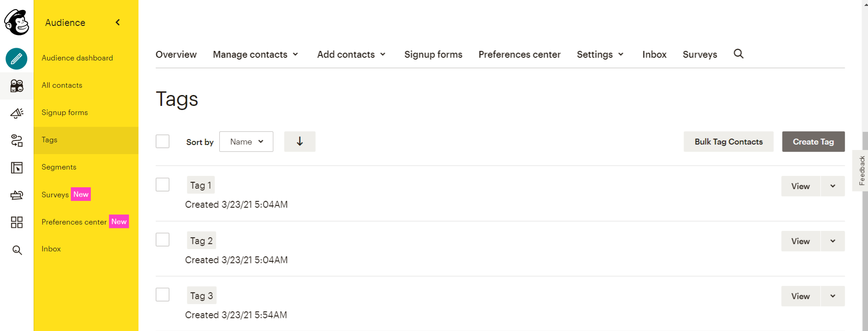Viewport: 868px width, 331px height.
Task: Open the Integrations grid icon
Action: point(16,222)
